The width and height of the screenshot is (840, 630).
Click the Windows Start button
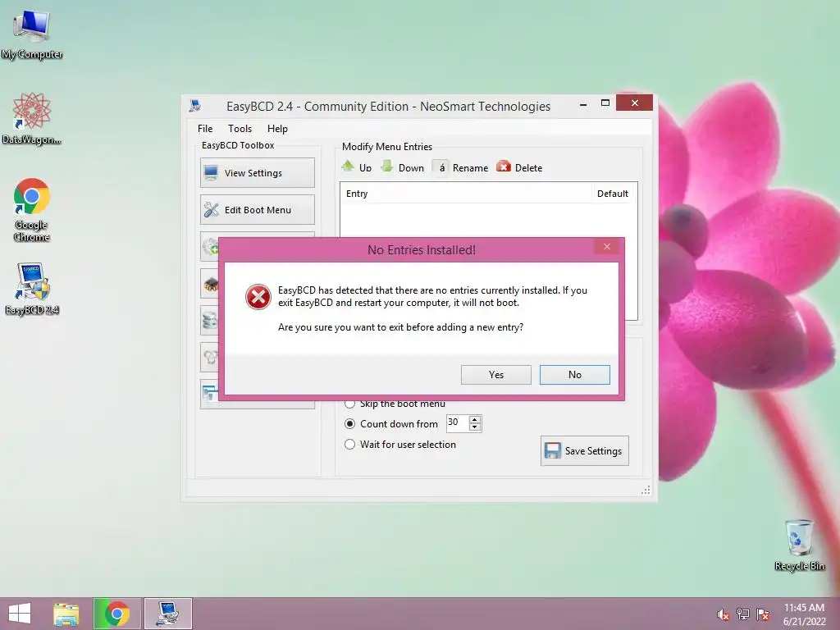(20, 614)
